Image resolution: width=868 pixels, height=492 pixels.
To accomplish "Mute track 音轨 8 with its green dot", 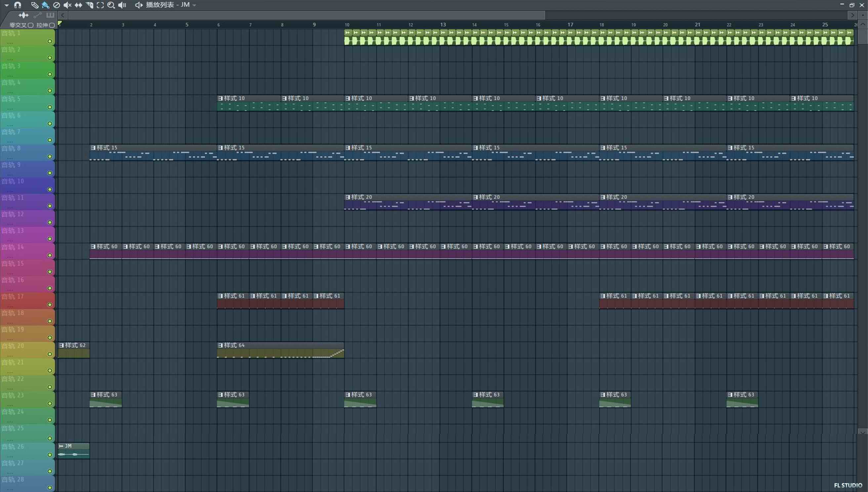I will (50, 156).
